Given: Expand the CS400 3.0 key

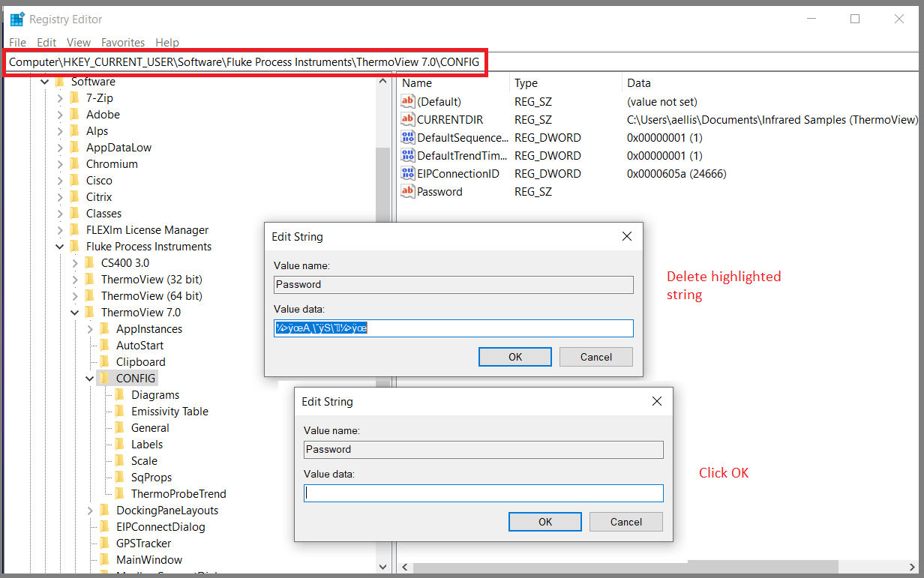Looking at the screenshot, I should [x=75, y=263].
